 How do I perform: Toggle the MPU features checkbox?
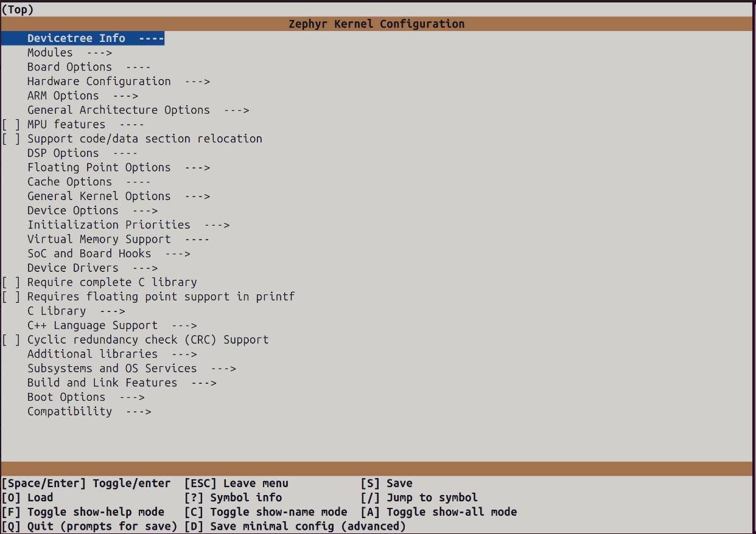[11, 125]
